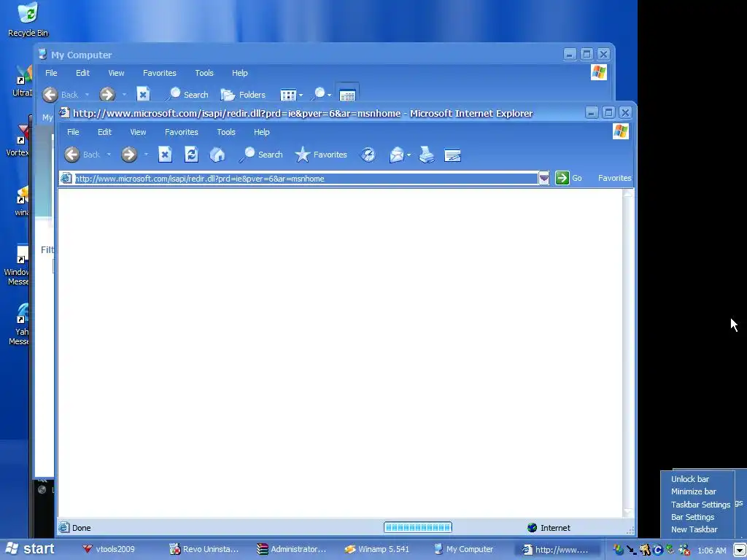Open Help menu in Internet Explorer
Viewport: 747px width, 560px height.
262,132
